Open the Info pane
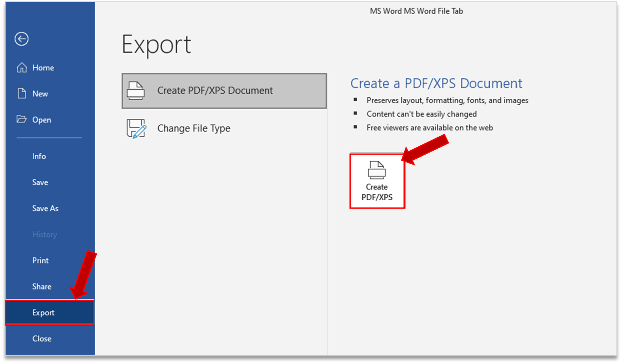 coord(39,156)
